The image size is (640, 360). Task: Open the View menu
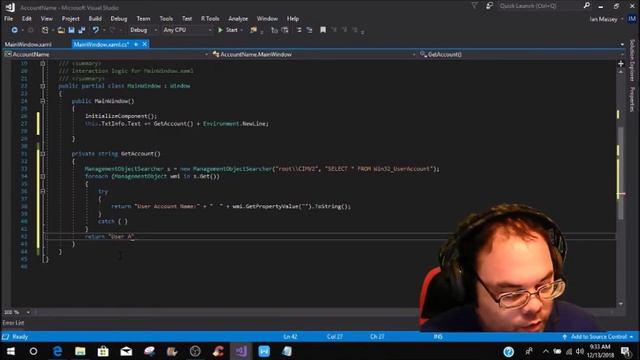pyautogui.click(x=47, y=19)
